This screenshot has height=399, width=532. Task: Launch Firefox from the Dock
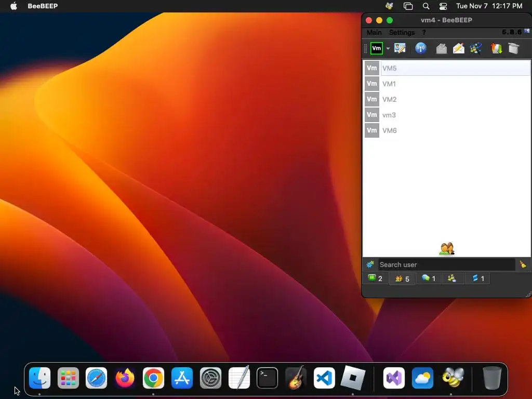pos(125,378)
